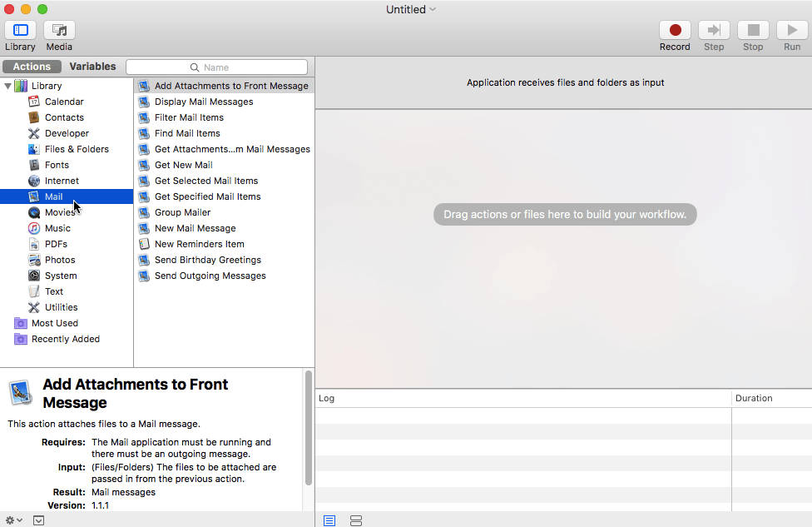The width and height of the screenshot is (812, 527).
Task: Select the Developer category
Action: 67,133
